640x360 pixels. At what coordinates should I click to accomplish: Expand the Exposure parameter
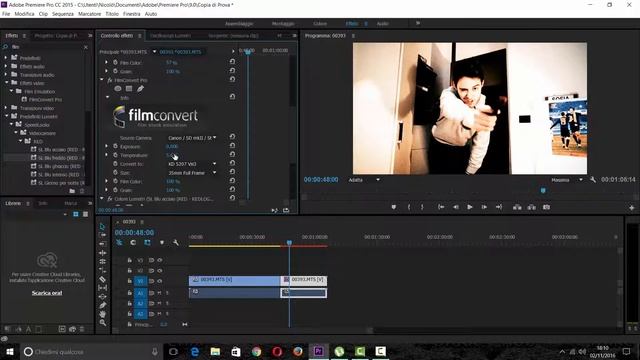(x=107, y=146)
